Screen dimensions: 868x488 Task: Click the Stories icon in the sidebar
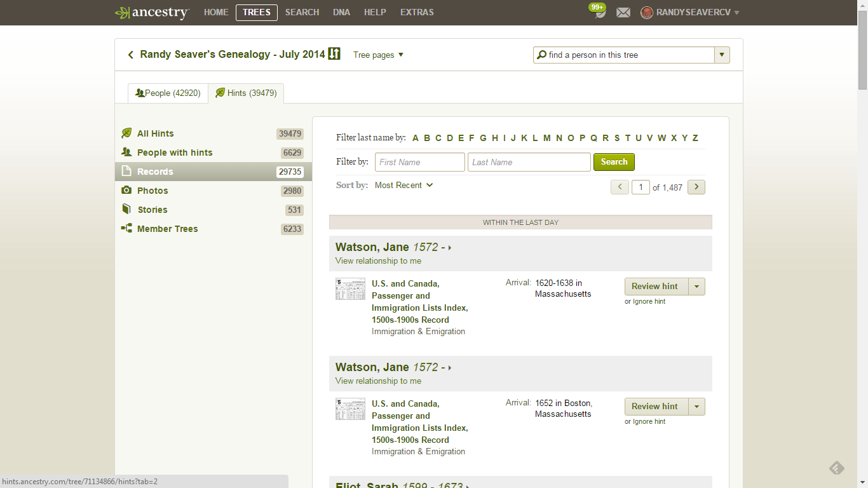point(126,209)
